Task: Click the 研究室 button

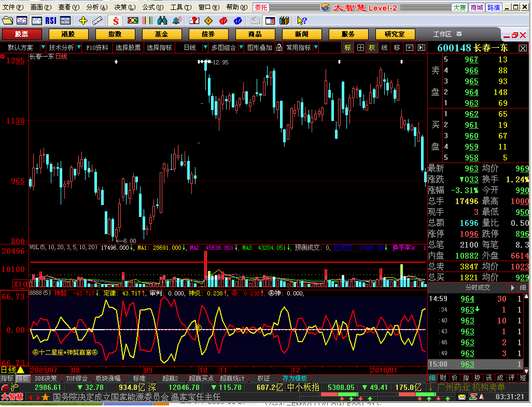Action: (395, 34)
